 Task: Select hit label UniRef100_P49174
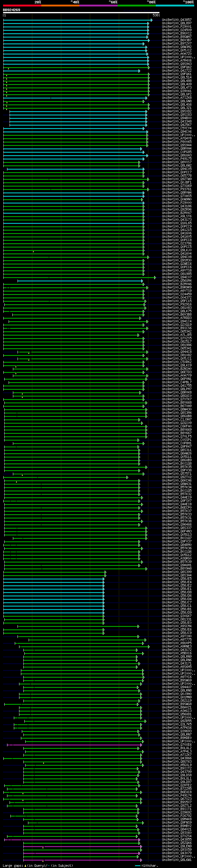[176, 795]
